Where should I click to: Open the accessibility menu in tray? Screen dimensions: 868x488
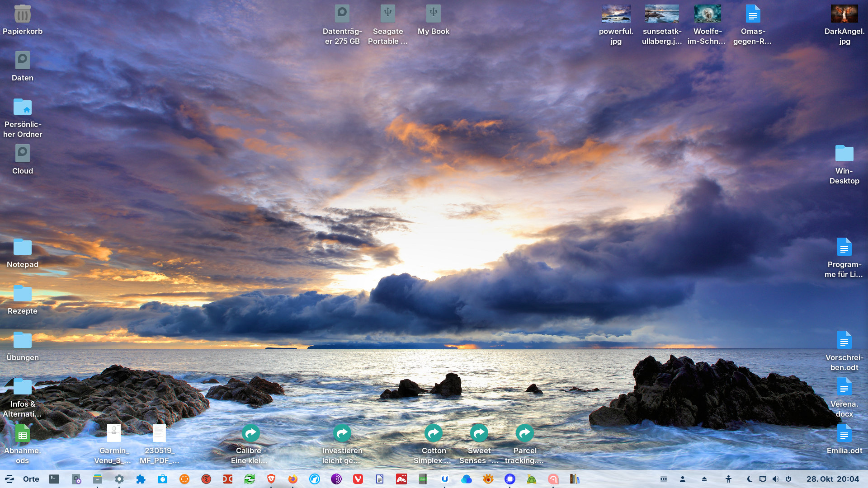pyautogui.click(x=728, y=479)
